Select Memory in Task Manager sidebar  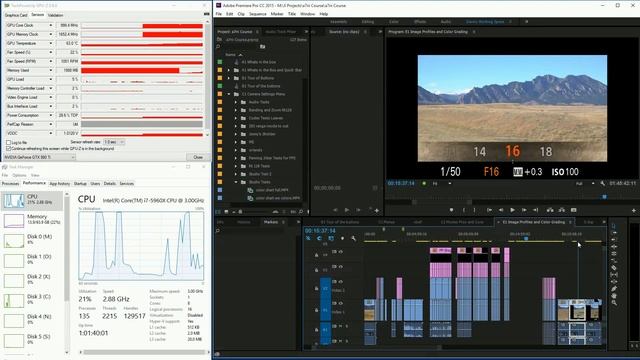pos(33,220)
